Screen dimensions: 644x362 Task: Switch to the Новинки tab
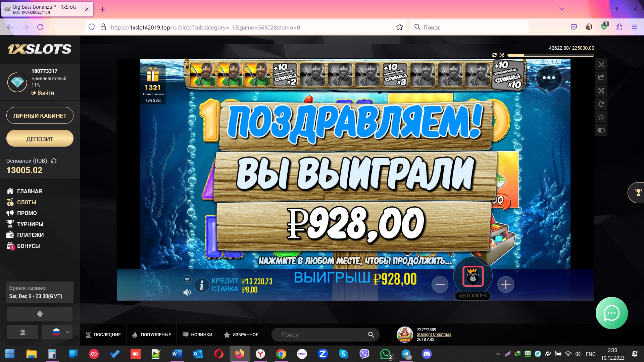[x=197, y=334]
